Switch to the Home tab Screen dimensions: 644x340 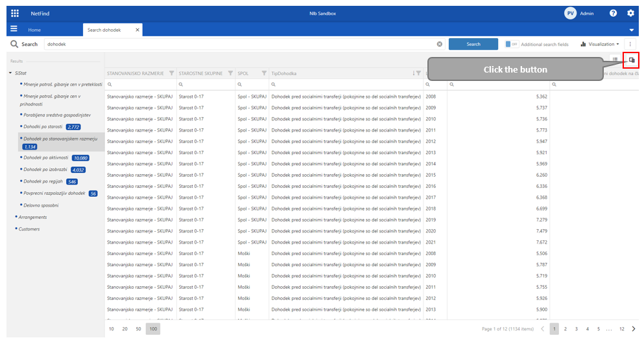34,30
